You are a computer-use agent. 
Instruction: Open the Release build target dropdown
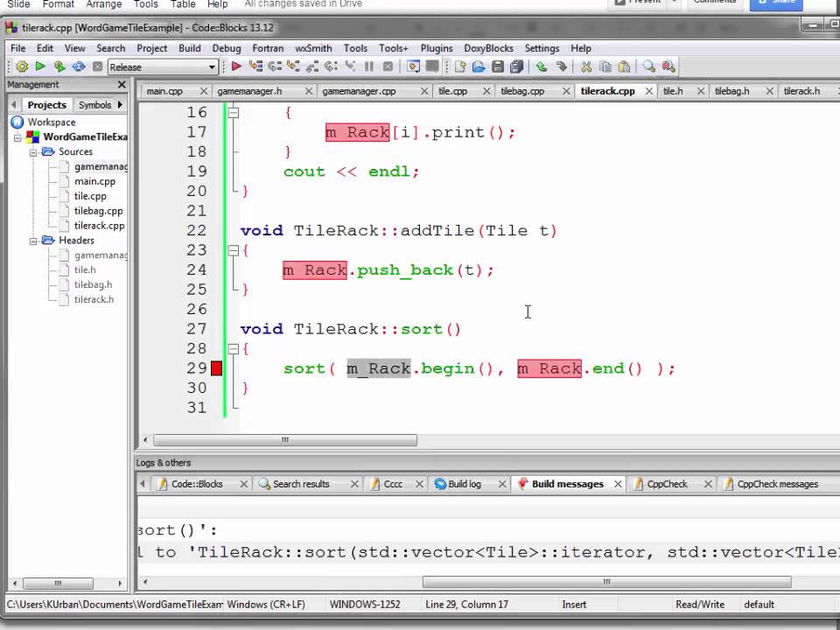(x=211, y=66)
